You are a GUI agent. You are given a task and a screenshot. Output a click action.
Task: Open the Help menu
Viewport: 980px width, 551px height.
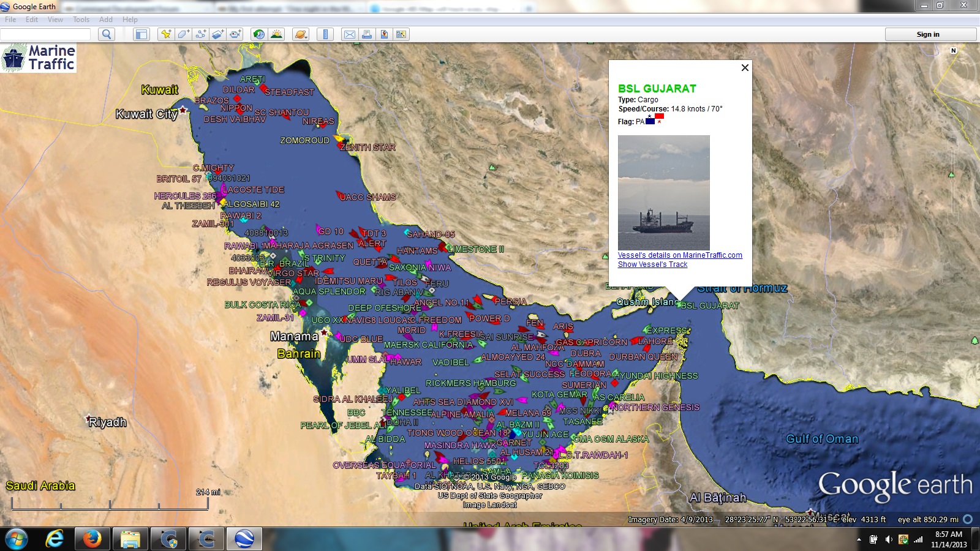130,20
